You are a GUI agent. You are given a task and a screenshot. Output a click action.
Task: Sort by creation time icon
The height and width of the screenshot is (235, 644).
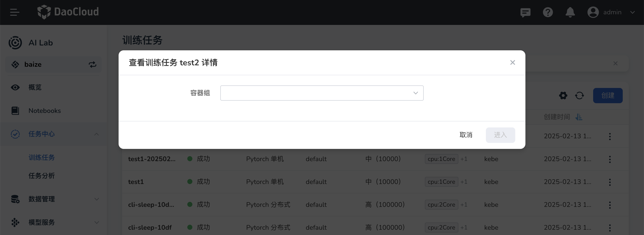[x=579, y=117]
